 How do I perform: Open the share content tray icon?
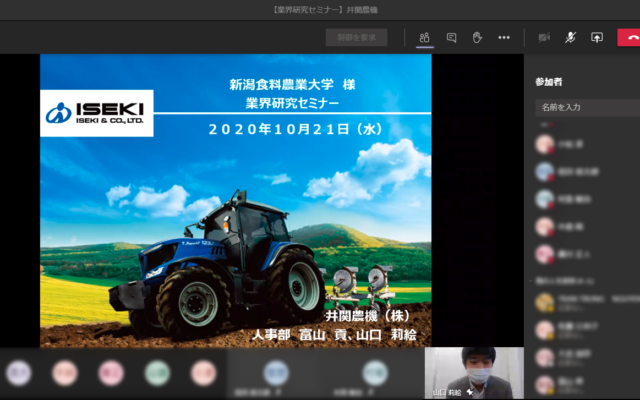[597, 38]
